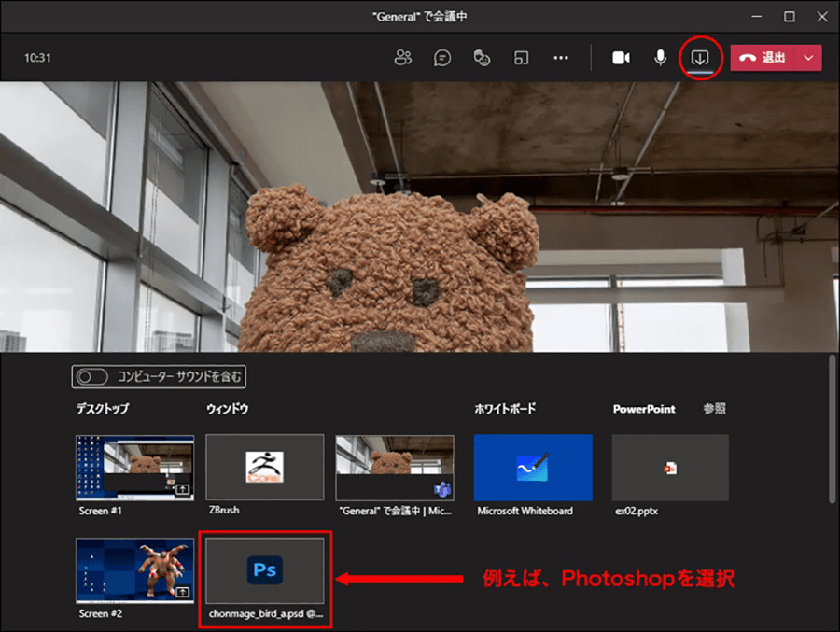Viewport: 840px width, 632px height.
Task: Select the Photoshop chonmage_bird_a.psd window
Action: click(x=265, y=570)
